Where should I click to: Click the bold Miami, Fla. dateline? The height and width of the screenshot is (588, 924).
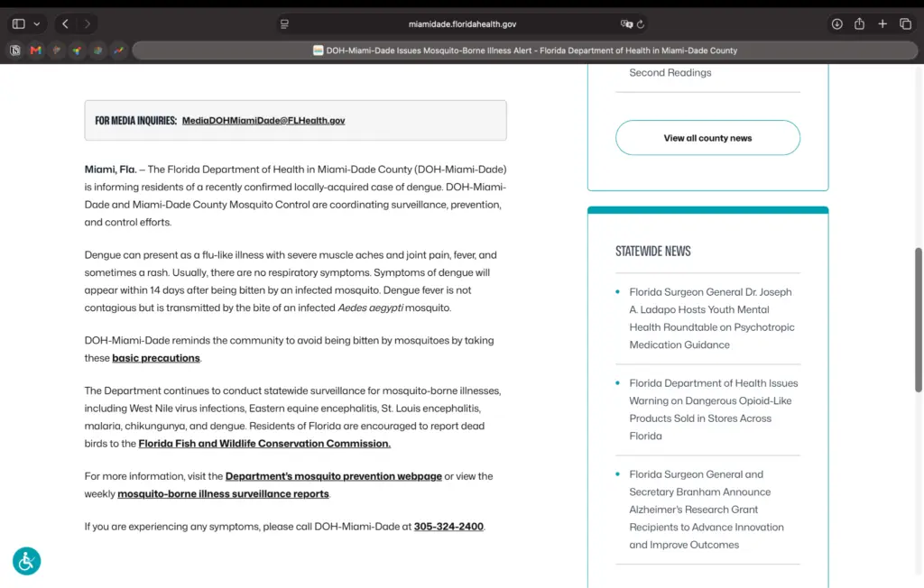(x=110, y=169)
